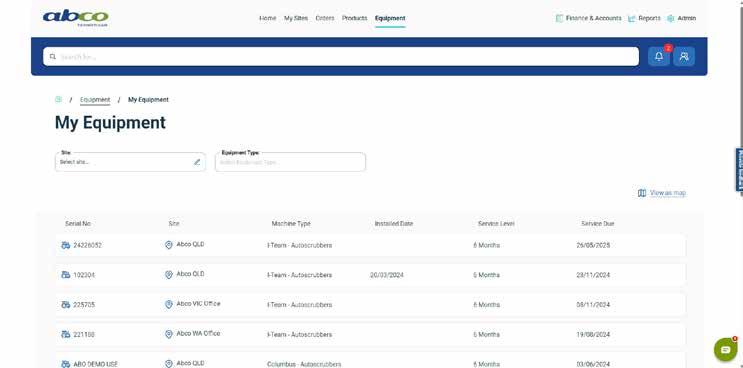This screenshot has width=743, height=368.
Task: Open the Equipment Type dropdown
Action: (x=290, y=162)
